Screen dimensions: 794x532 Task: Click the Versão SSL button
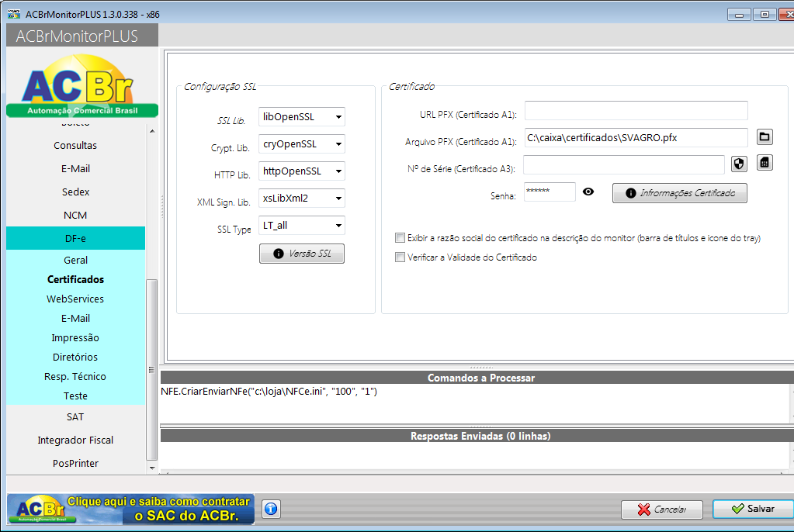(x=302, y=254)
